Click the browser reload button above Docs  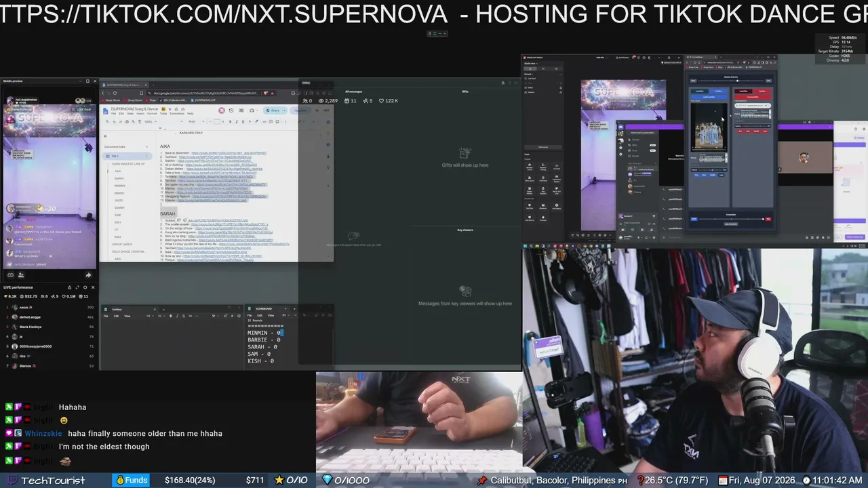coord(115,93)
